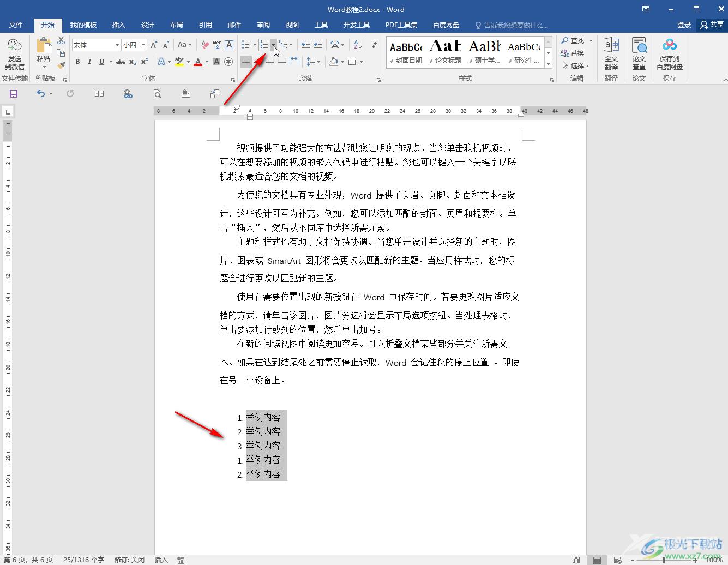Screen dimensions: 728x565
Task: Toggle subscript formatting
Action: pos(133,62)
